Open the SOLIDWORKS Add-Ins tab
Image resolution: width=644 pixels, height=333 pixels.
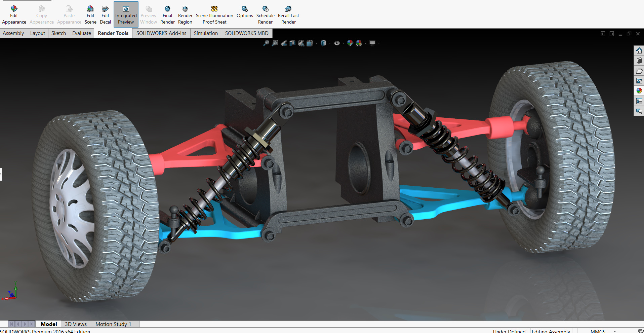(x=161, y=33)
